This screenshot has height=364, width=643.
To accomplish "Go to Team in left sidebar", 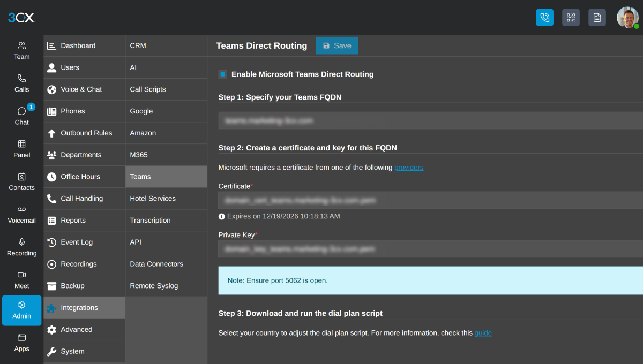I will point(21,51).
